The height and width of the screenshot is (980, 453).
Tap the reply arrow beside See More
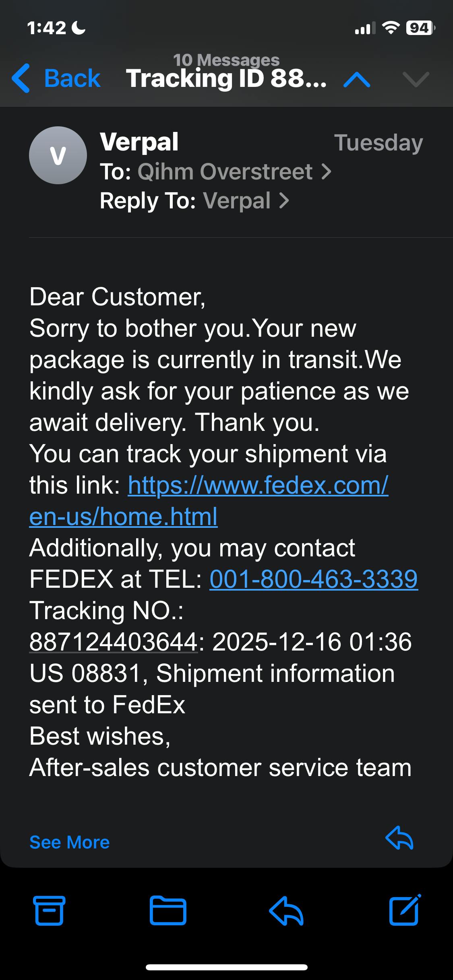(x=399, y=838)
